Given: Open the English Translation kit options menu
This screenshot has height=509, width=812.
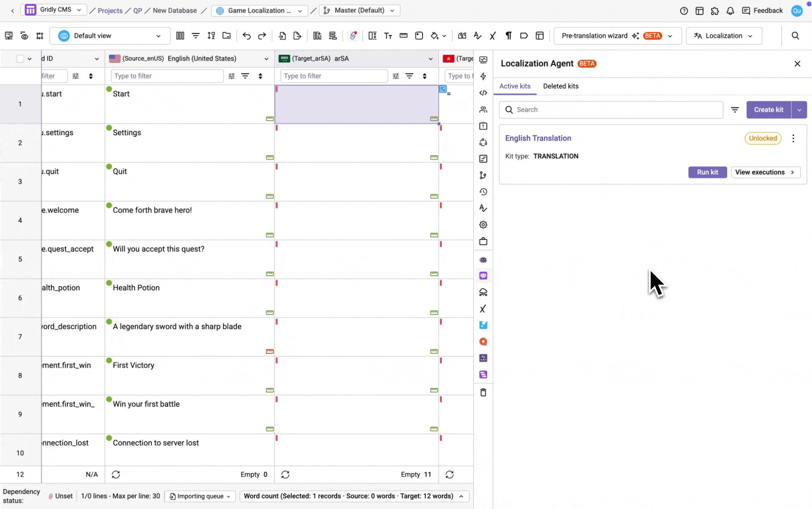Looking at the screenshot, I should click(x=793, y=139).
